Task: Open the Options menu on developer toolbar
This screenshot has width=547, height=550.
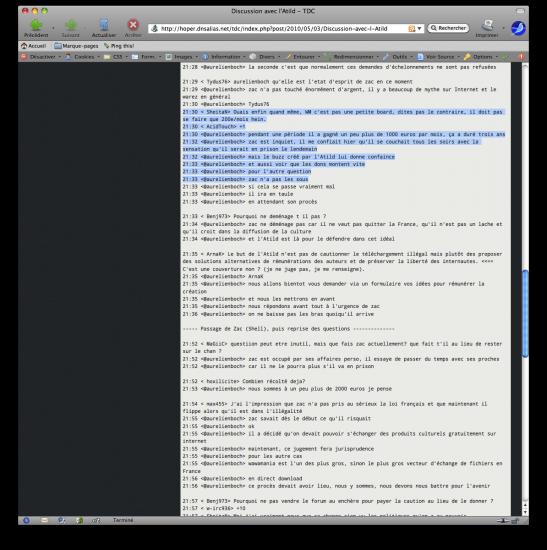Action: coord(481,56)
